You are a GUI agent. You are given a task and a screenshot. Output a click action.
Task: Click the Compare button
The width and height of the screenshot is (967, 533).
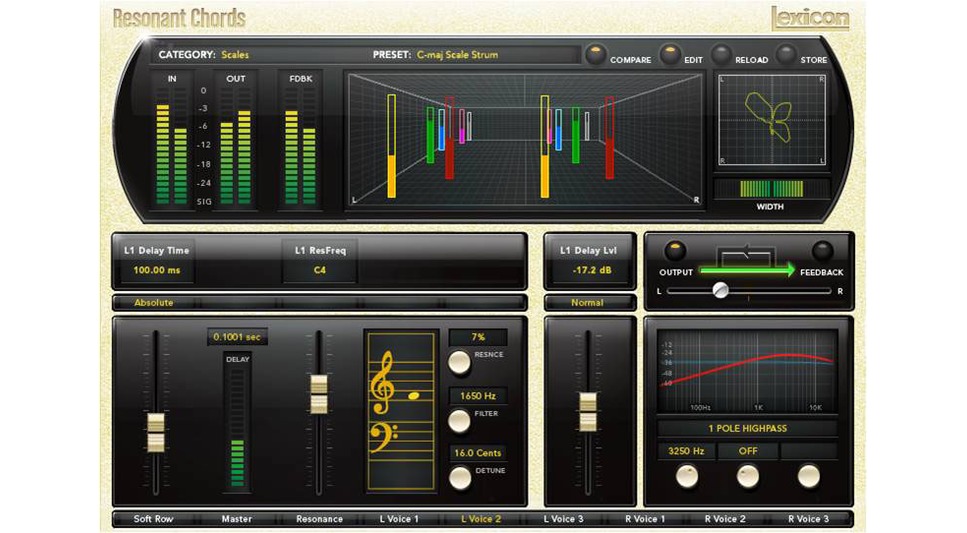(596, 55)
